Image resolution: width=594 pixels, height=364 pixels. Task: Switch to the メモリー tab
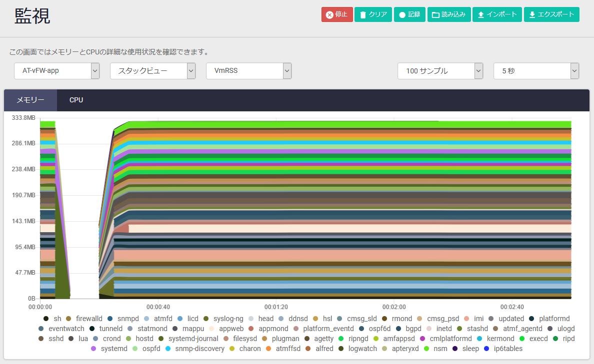(x=30, y=100)
